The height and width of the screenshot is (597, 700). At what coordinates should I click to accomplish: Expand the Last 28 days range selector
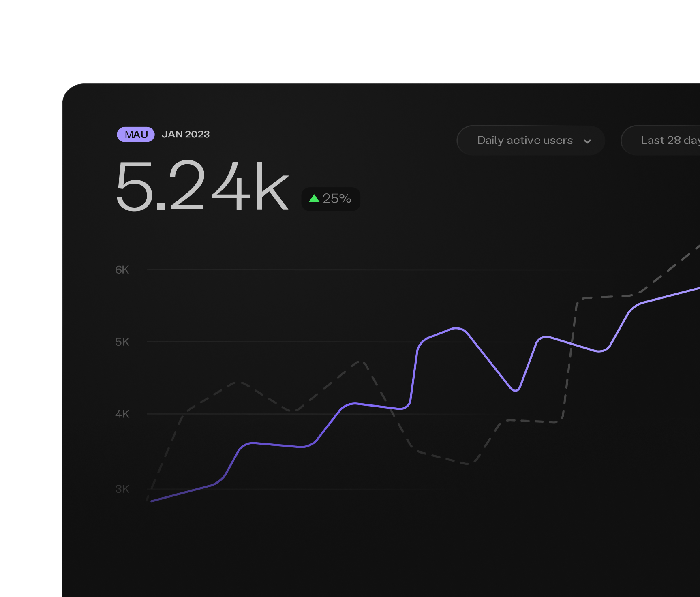[665, 140]
